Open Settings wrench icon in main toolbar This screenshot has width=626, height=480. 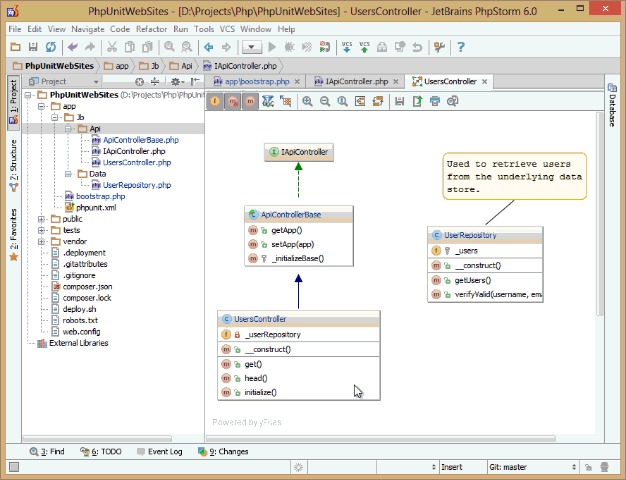439,47
